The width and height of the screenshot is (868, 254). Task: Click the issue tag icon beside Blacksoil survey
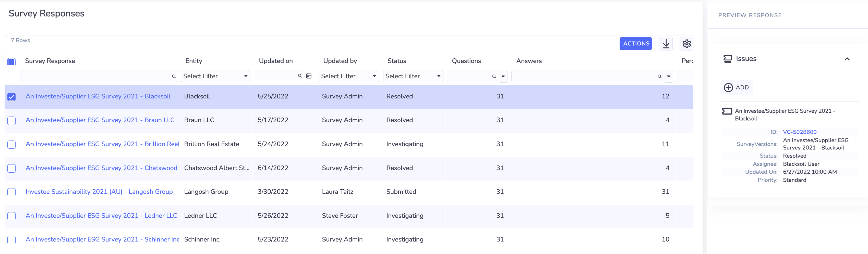727,111
